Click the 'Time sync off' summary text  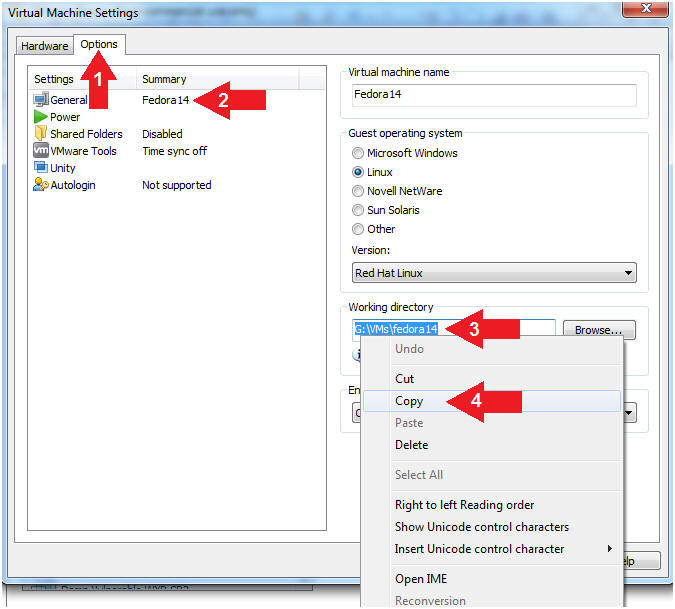tap(174, 151)
